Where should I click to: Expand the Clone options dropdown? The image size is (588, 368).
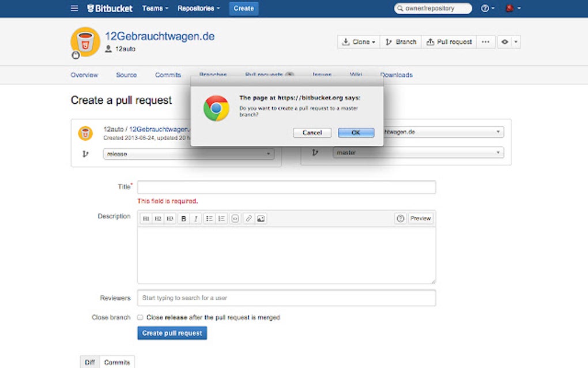(x=371, y=42)
